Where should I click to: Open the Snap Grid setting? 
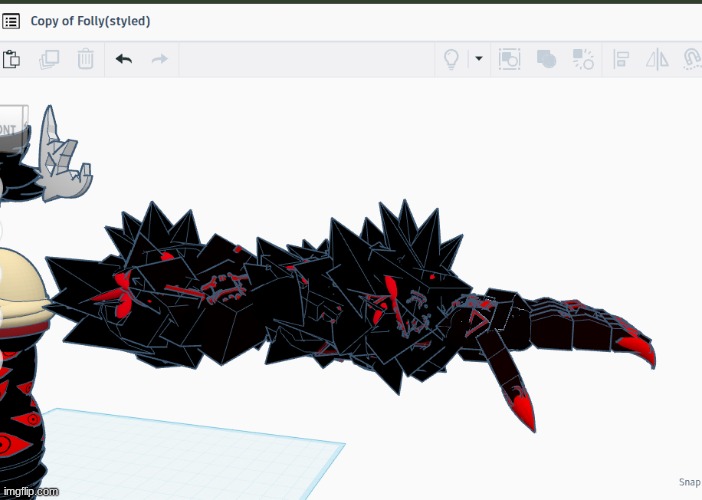pos(689,482)
